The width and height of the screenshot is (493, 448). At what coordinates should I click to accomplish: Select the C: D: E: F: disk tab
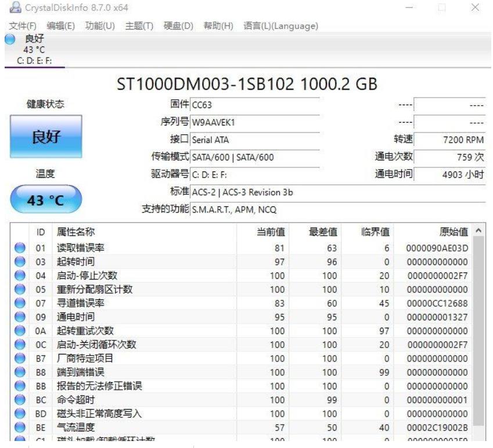35,50
